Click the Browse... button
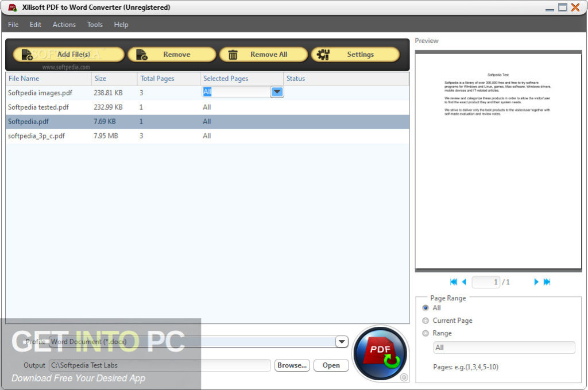Screen dimensions: 588x390 click(292, 365)
